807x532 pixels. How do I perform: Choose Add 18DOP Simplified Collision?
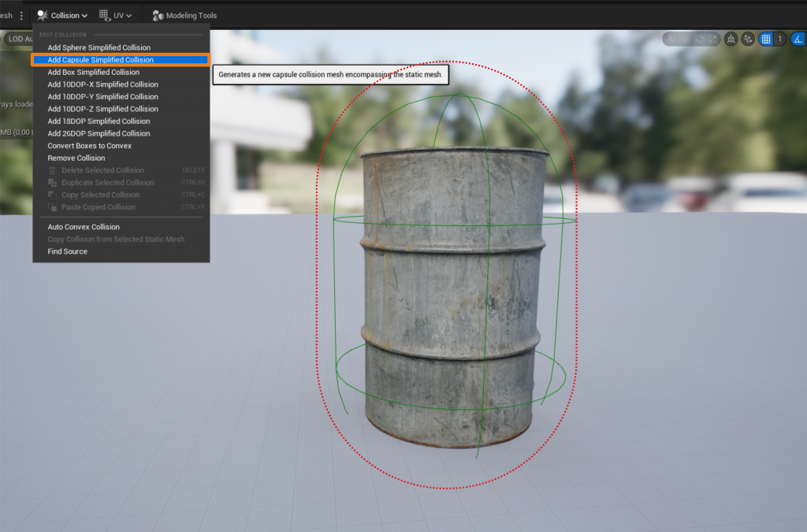click(121, 121)
